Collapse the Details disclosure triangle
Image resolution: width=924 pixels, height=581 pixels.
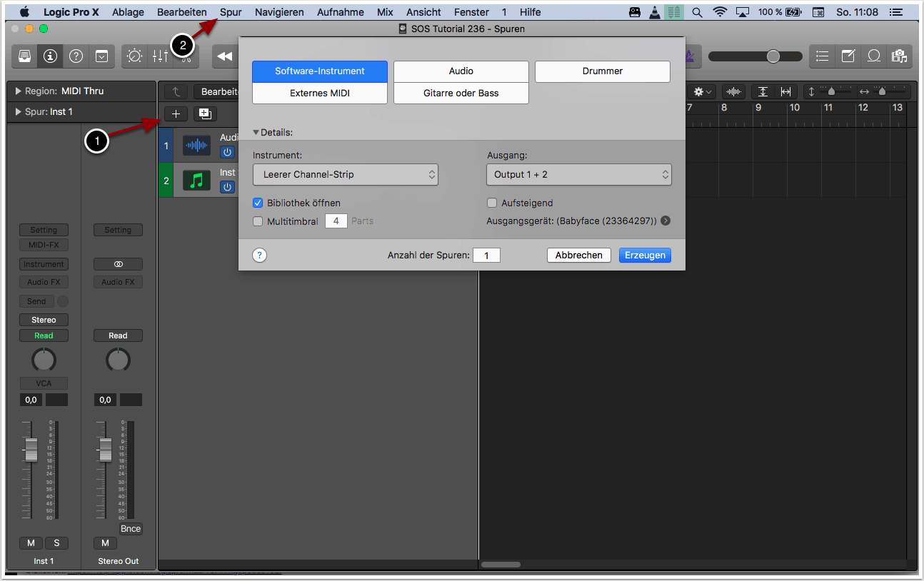click(256, 133)
